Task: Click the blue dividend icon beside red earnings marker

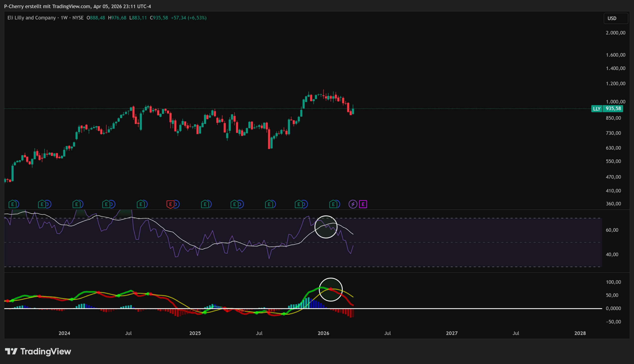Action: [x=177, y=204]
